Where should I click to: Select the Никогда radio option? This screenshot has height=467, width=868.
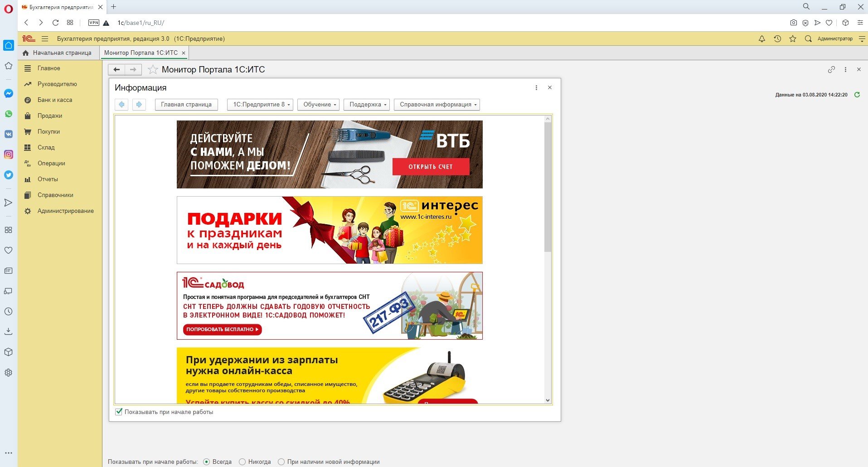click(242, 462)
